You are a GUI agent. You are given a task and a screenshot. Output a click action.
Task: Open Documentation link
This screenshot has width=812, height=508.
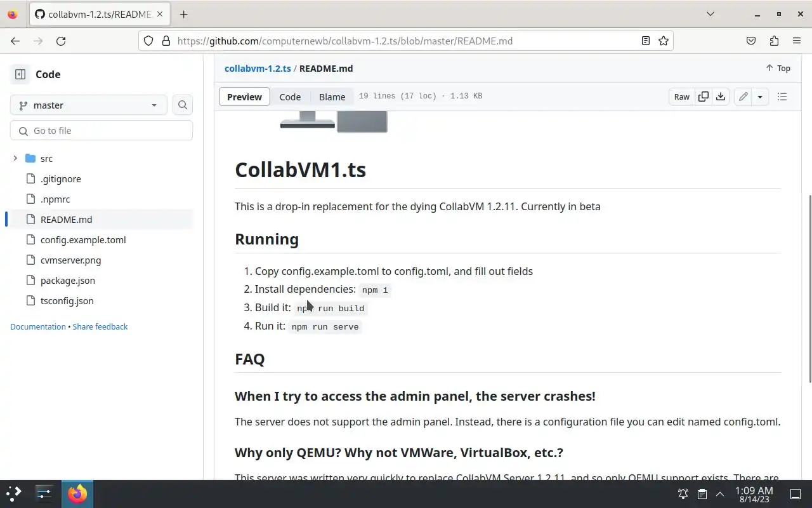[38, 326]
